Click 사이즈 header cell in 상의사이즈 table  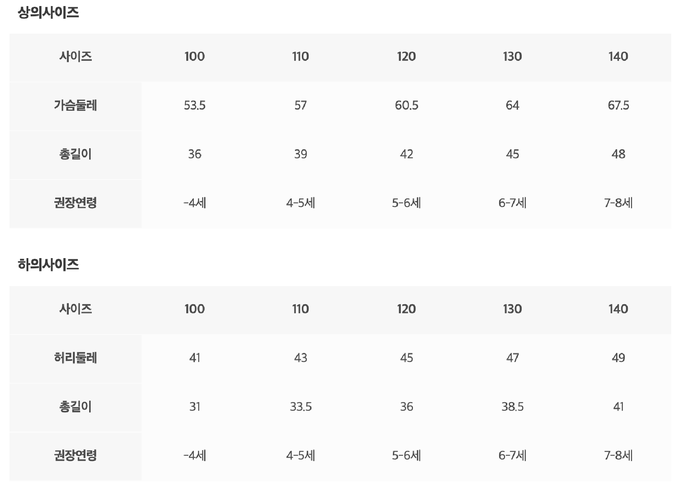coord(76,57)
